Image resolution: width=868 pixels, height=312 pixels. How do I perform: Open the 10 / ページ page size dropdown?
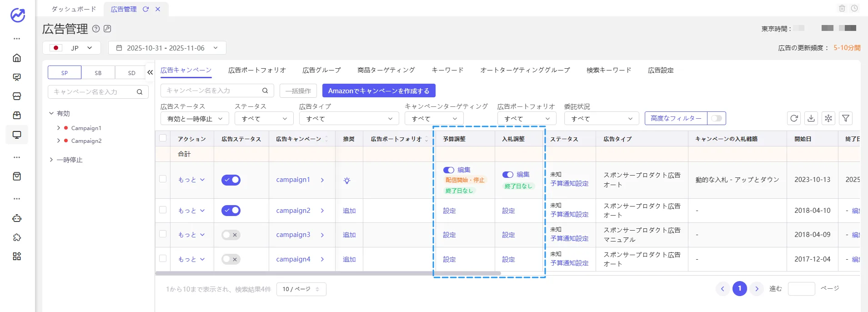tap(301, 289)
